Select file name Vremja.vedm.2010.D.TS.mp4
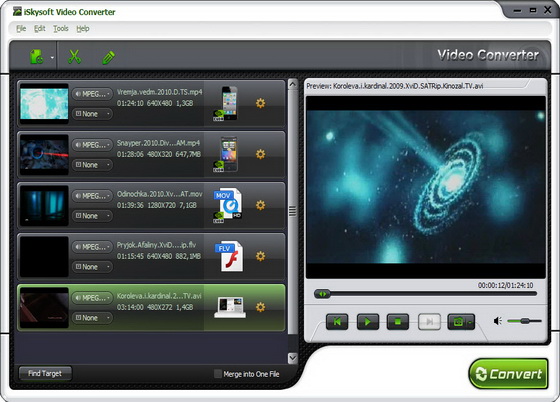 tap(160, 92)
